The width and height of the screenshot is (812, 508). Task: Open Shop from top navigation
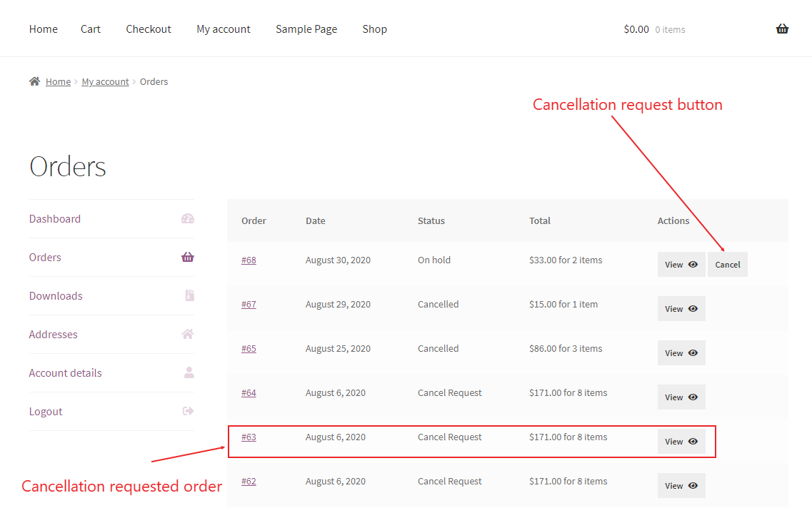[x=375, y=29]
